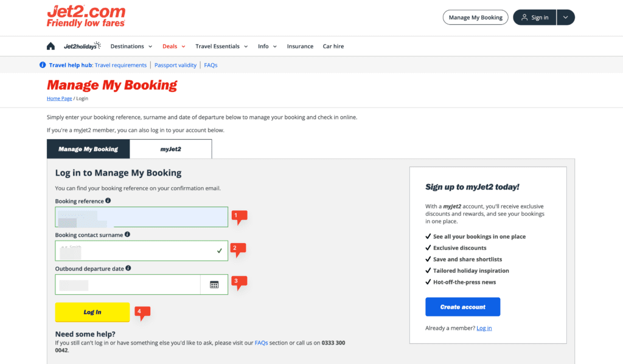Follow the Home Page breadcrumb link
623x364 pixels.
[59, 98]
